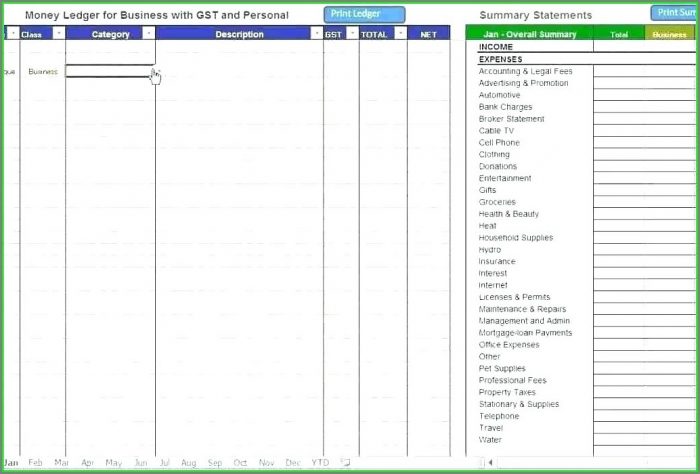Screen dimensions: 700x474
Task: Open the filter dropdown left of Class
Action: tap(13, 33)
